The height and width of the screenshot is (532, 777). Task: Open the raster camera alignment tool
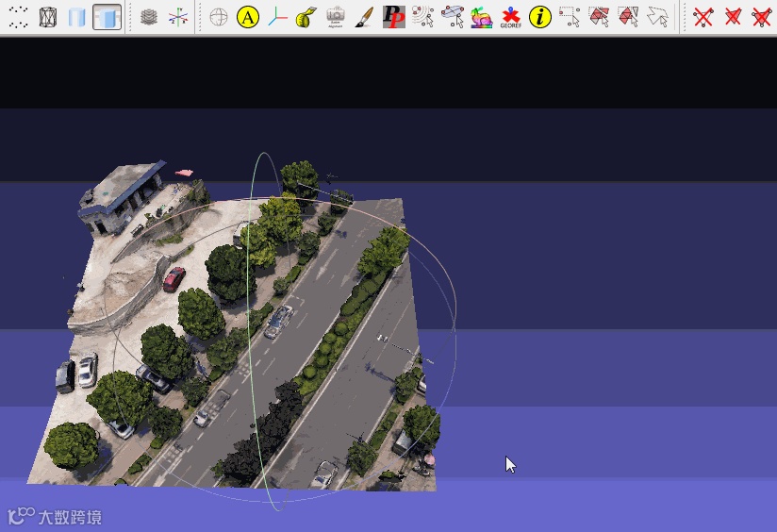336,17
